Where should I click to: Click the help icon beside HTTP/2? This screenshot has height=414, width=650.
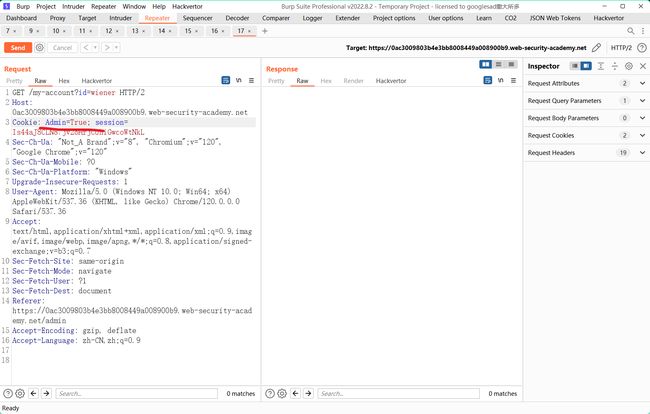(x=641, y=47)
